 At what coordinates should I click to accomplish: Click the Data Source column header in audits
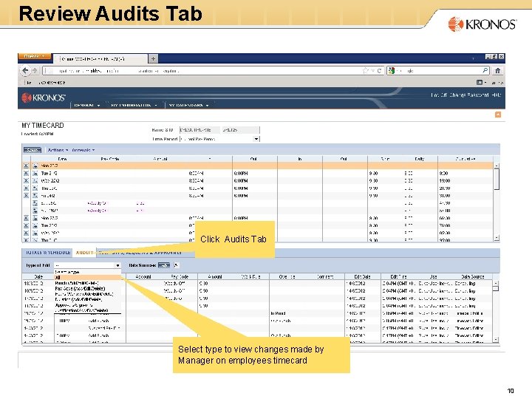pos(473,276)
